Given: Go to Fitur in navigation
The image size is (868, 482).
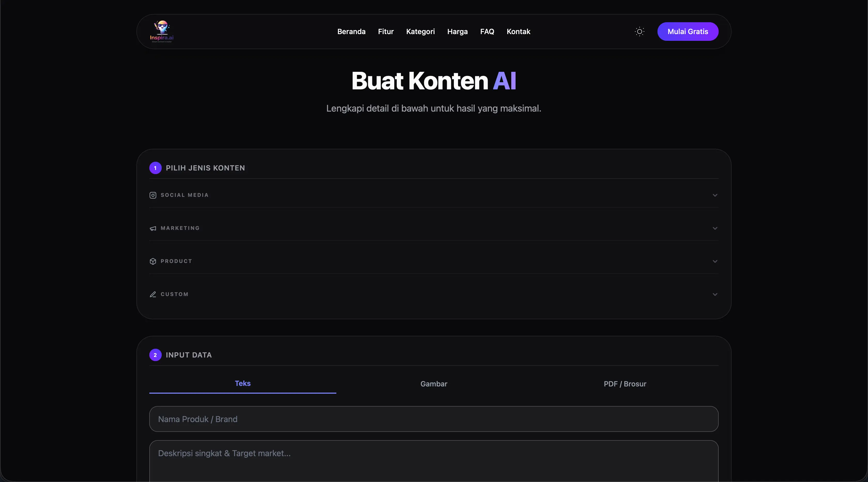Looking at the screenshot, I should click(385, 32).
